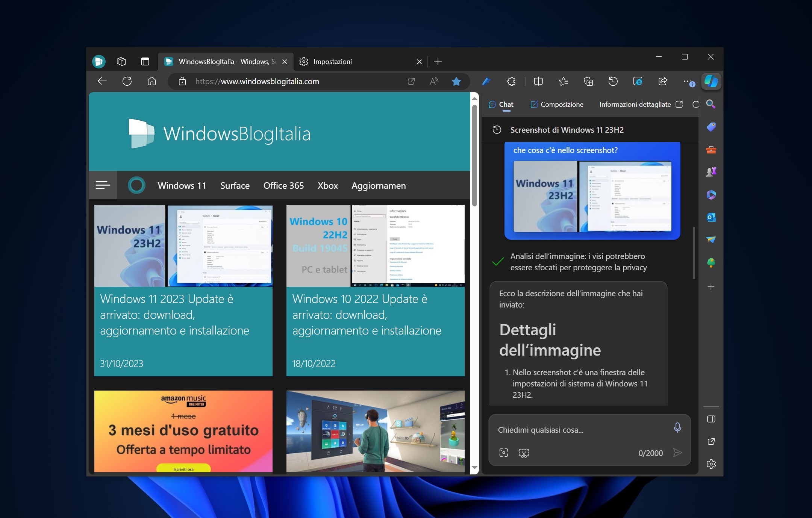The image size is (812, 518).
Task: Take a screenshot with the capture icon
Action: tap(524, 453)
